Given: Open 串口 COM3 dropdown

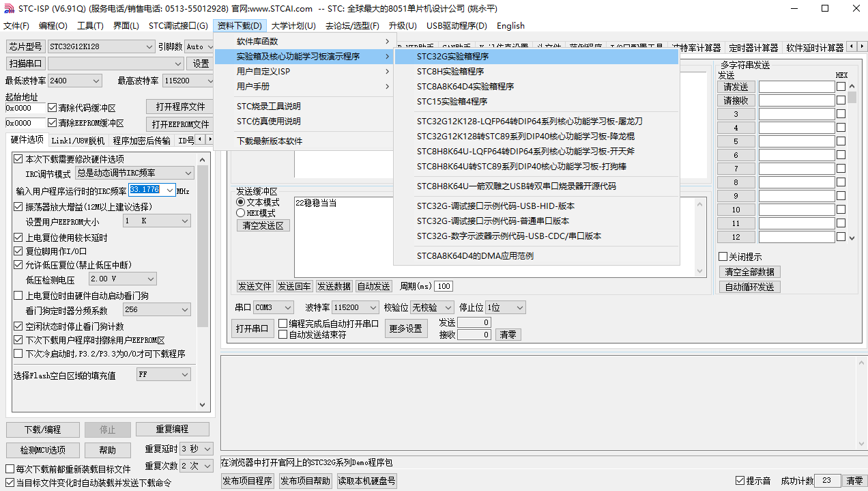Looking at the screenshot, I should pos(273,308).
